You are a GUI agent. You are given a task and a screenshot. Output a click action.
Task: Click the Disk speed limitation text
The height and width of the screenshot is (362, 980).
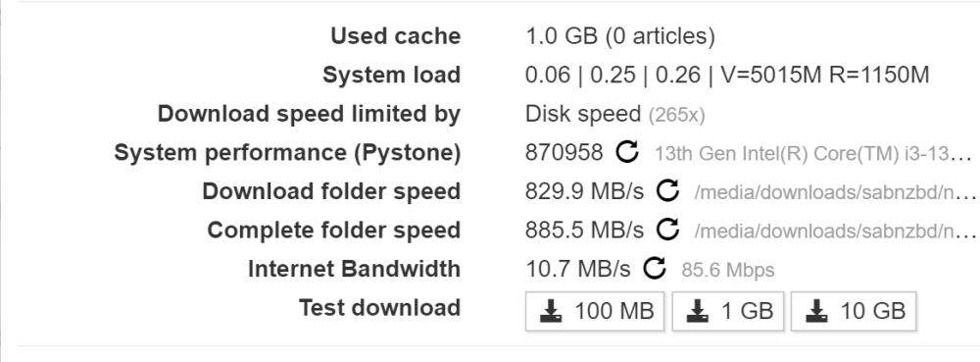(x=583, y=114)
